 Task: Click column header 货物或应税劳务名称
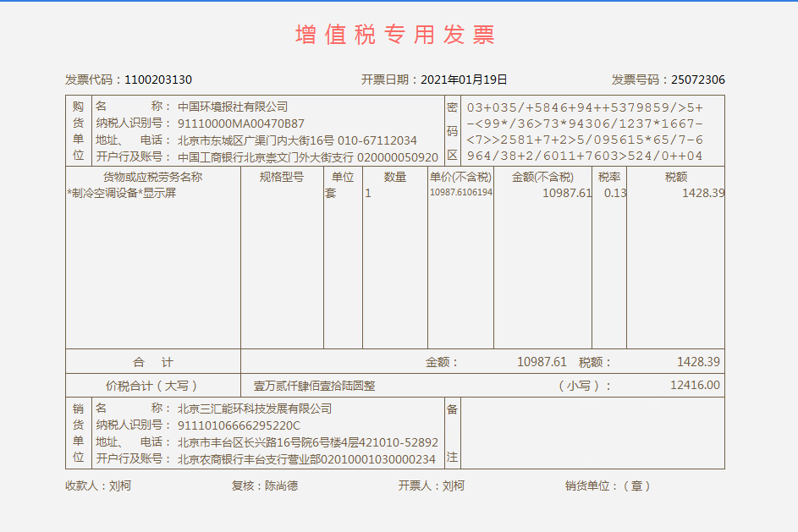[152, 177]
